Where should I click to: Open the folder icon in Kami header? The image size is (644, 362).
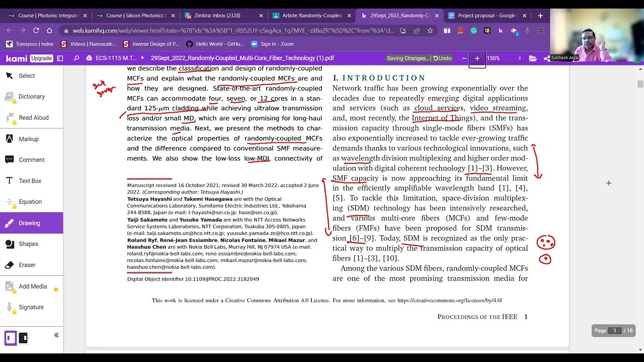(533, 58)
